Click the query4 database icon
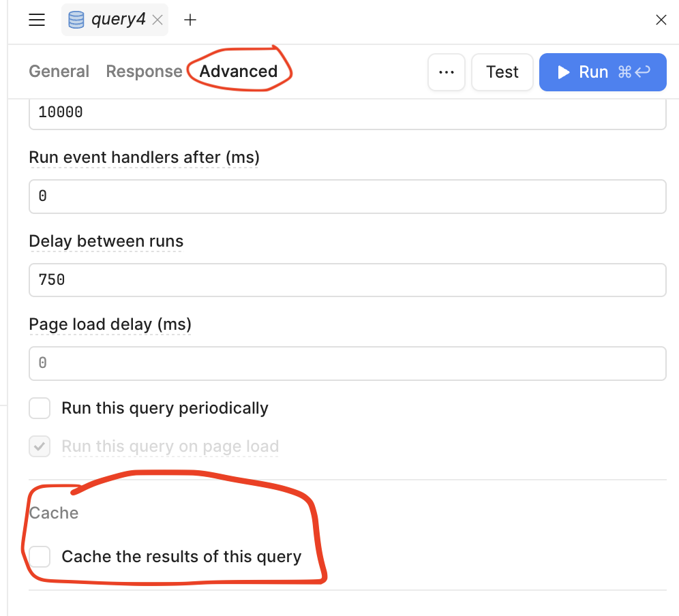 click(x=76, y=20)
